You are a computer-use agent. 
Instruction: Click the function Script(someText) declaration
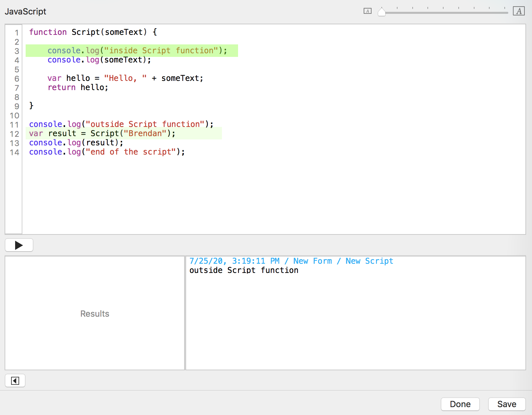pyautogui.click(x=93, y=32)
